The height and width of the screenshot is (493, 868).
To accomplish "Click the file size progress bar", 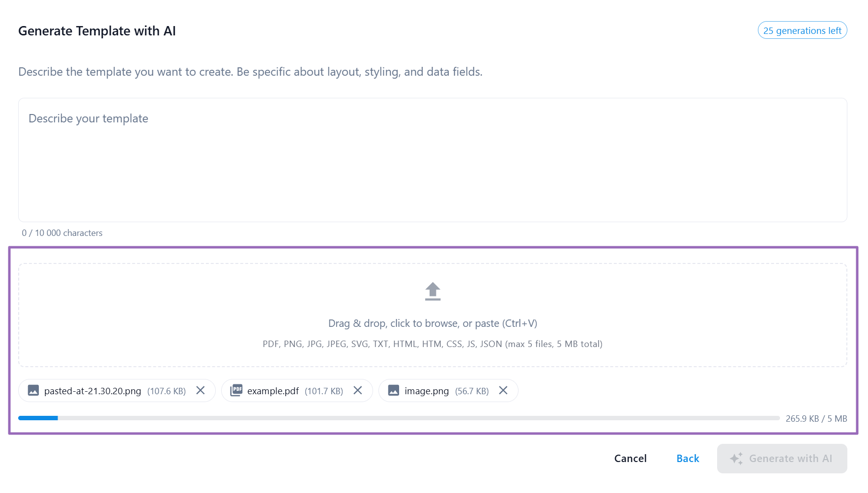I will click(x=393, y=418).
